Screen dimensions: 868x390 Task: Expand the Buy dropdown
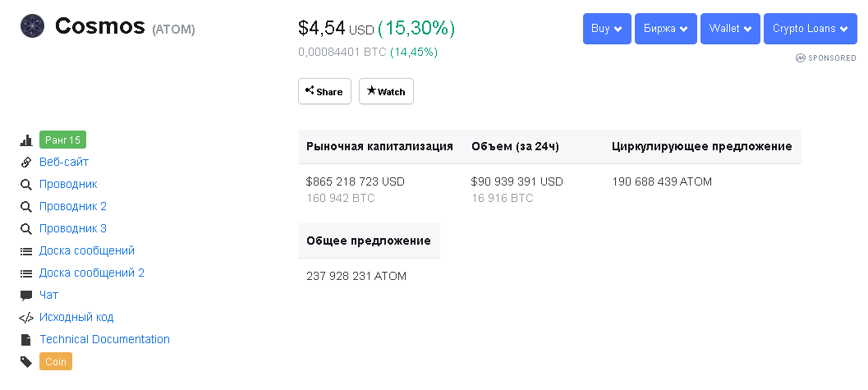point(606,29)
